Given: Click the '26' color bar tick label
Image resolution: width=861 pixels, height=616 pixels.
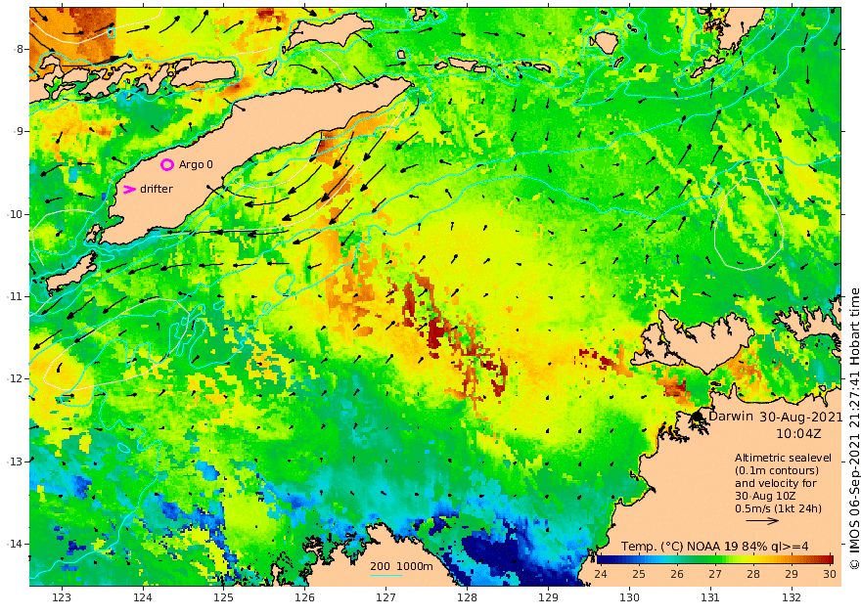Looking at the screenshot, I should pos(677,574).
